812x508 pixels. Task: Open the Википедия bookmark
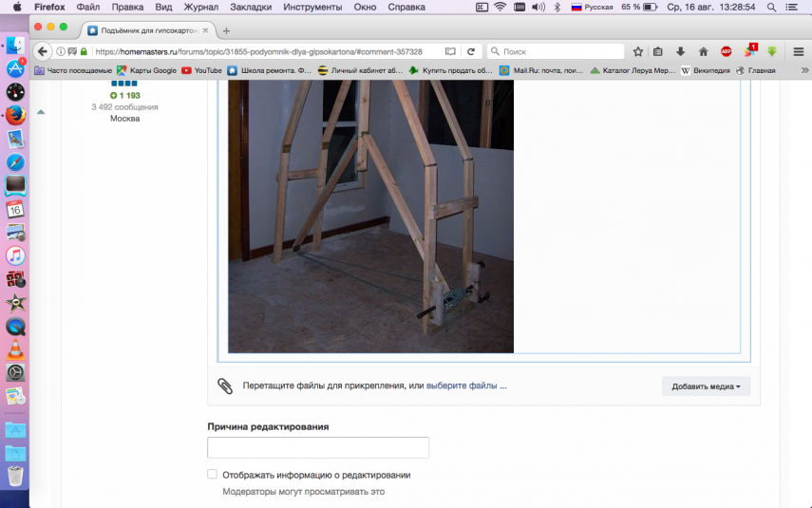point(706,70)
